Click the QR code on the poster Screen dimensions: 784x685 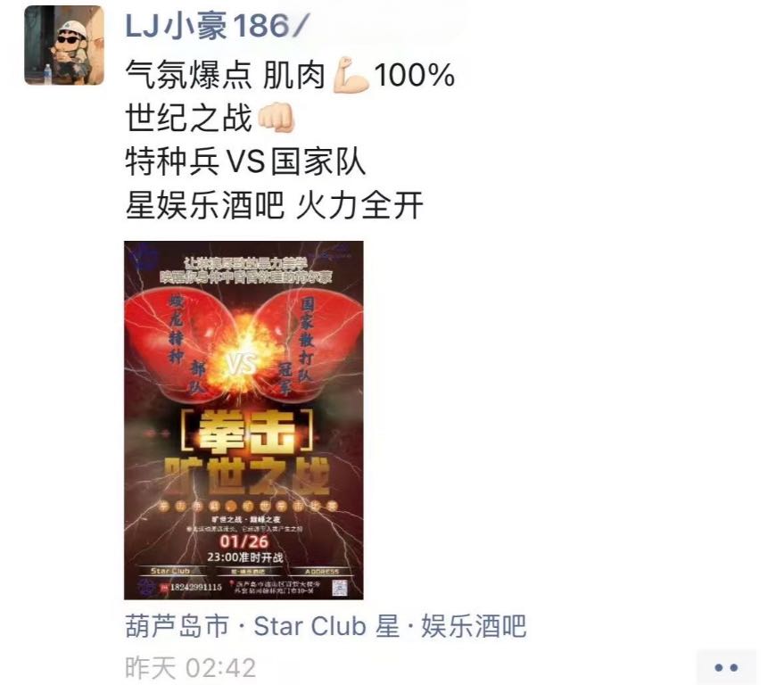(340, 588)
